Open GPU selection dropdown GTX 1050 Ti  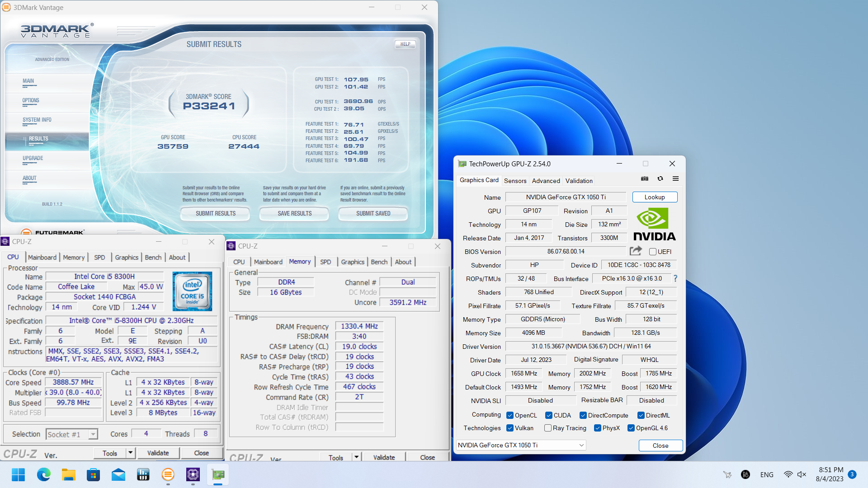tap(521, 445)
